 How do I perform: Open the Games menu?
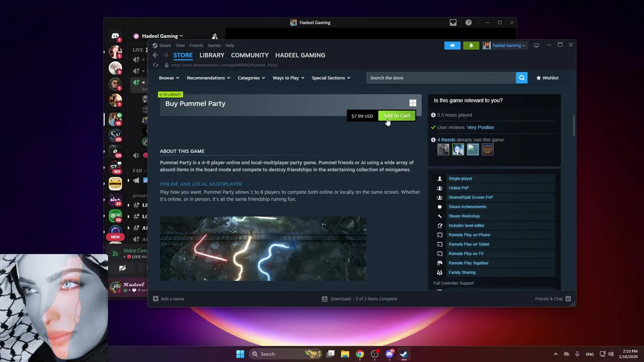click(214, 45)
